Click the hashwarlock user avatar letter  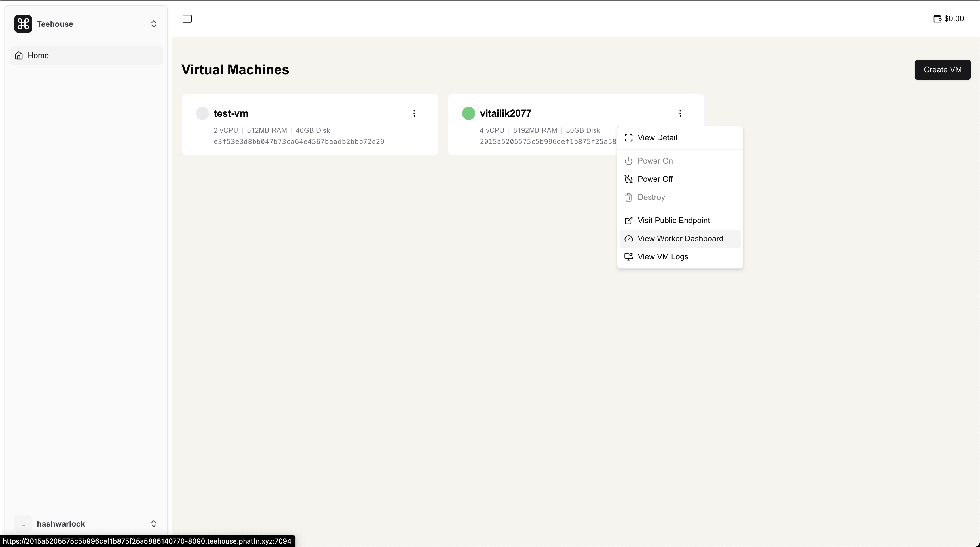(x=23, y=524)
